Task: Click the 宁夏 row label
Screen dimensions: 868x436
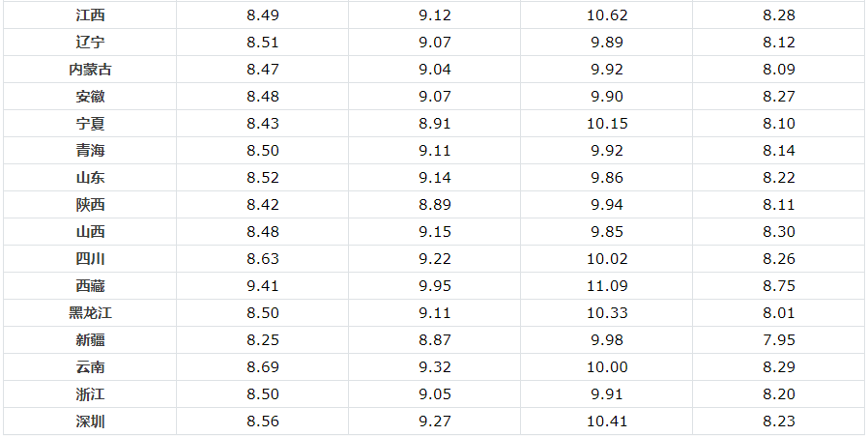Action: (90, 124)
